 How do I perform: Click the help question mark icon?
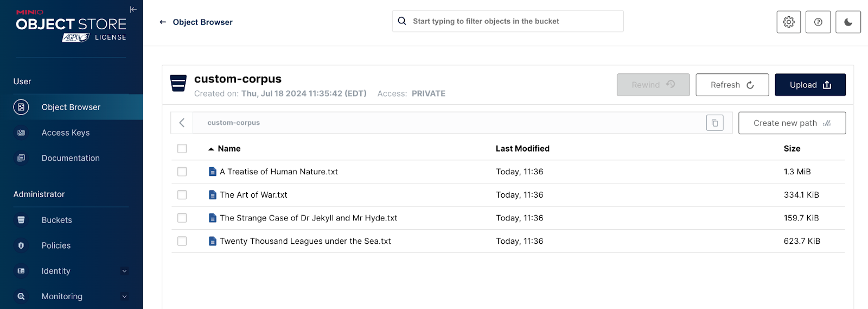(x=818, y=22)
